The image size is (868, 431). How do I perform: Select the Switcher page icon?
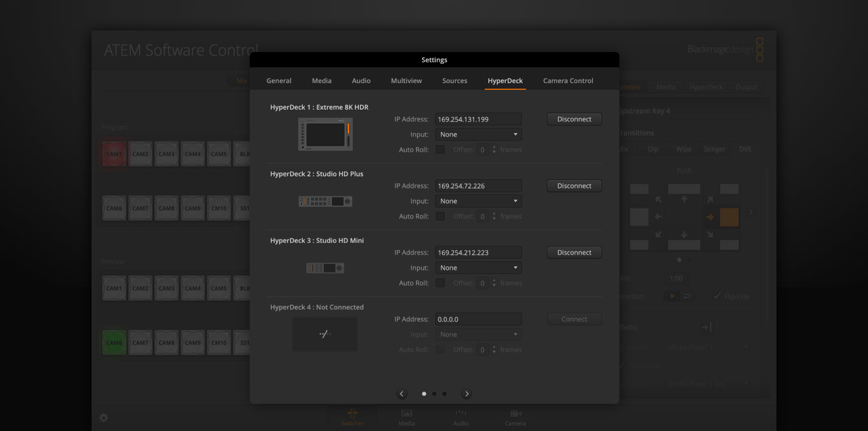click(x=352, y=417)
